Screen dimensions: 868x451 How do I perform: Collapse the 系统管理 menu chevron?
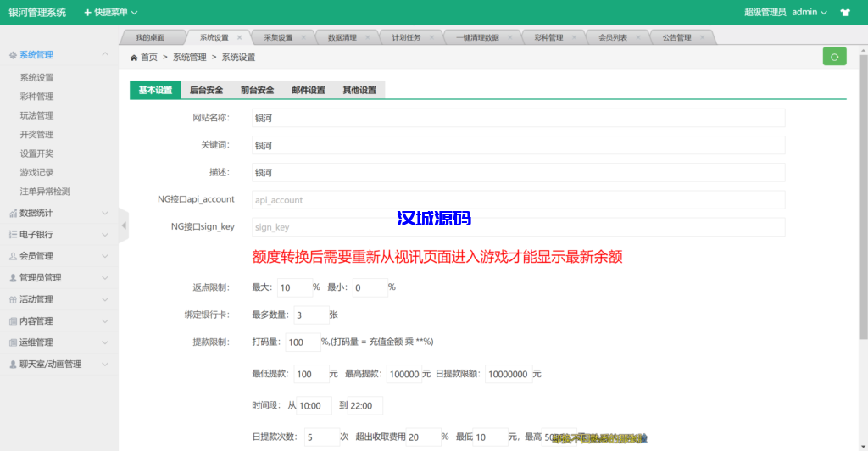pyautogui.click(x=105, y=54)
